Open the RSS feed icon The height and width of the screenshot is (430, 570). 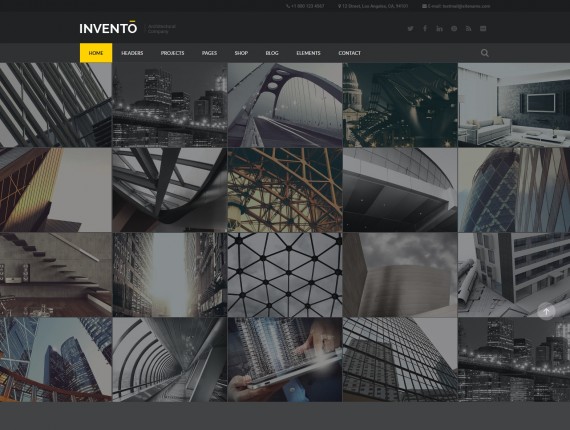coord(469,28)
